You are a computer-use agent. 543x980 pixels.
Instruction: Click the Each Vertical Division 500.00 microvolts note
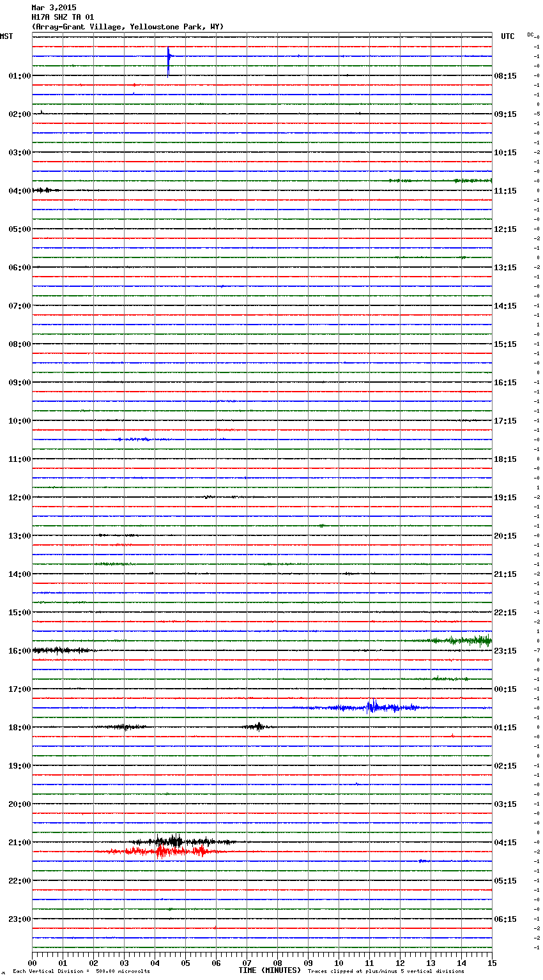[81, 971]
